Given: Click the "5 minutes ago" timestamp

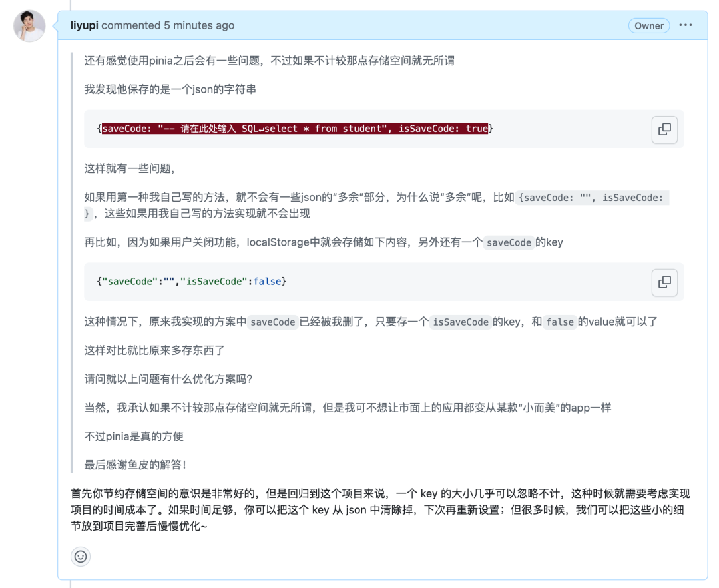Looking at the screenshot, I should point(199,25).
